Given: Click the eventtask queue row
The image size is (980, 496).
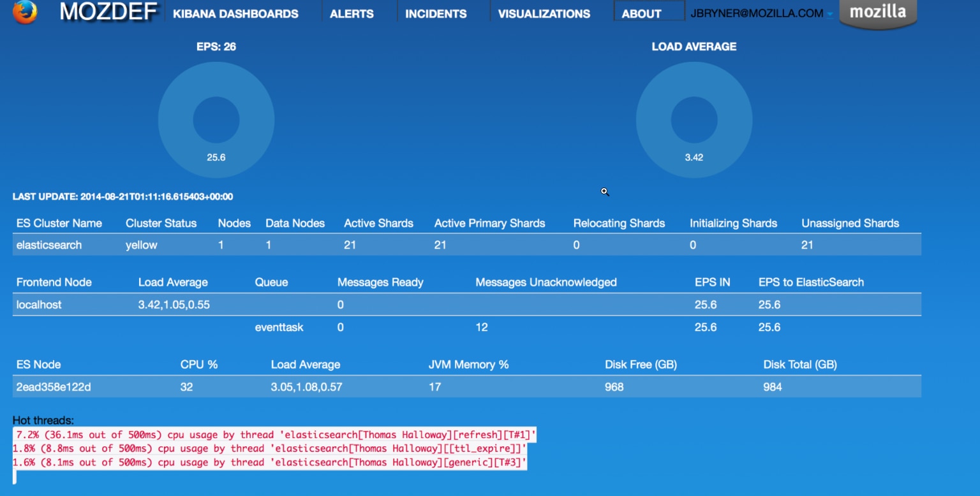Looking at the screenshot, I should (x=279, y=327).
